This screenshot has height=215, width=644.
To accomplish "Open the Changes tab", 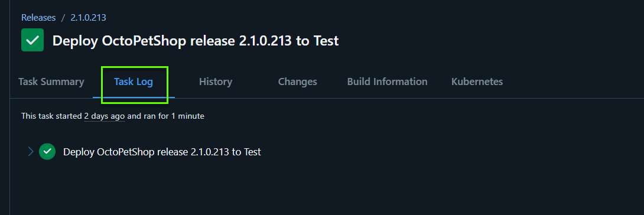I will pos(298,82).
